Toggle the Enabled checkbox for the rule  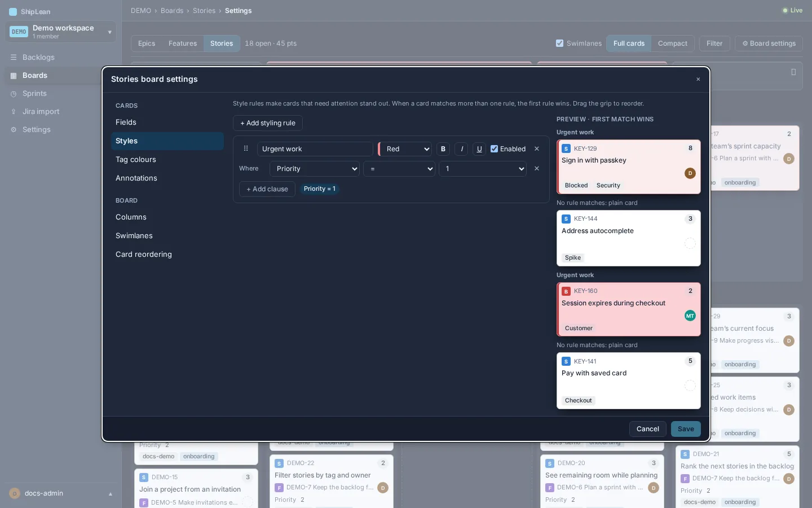(x=494, y=149)
